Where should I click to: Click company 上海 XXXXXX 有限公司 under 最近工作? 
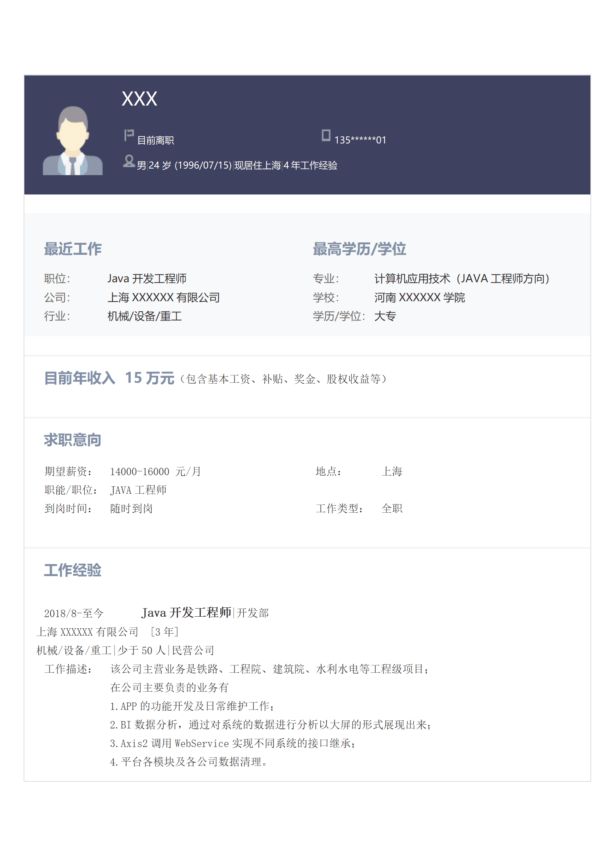click(164, 297)
